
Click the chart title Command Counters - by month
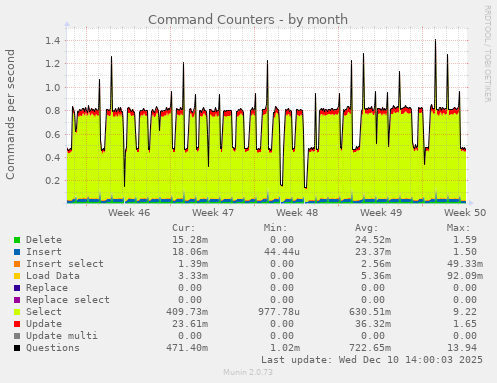tap(248, 20)
